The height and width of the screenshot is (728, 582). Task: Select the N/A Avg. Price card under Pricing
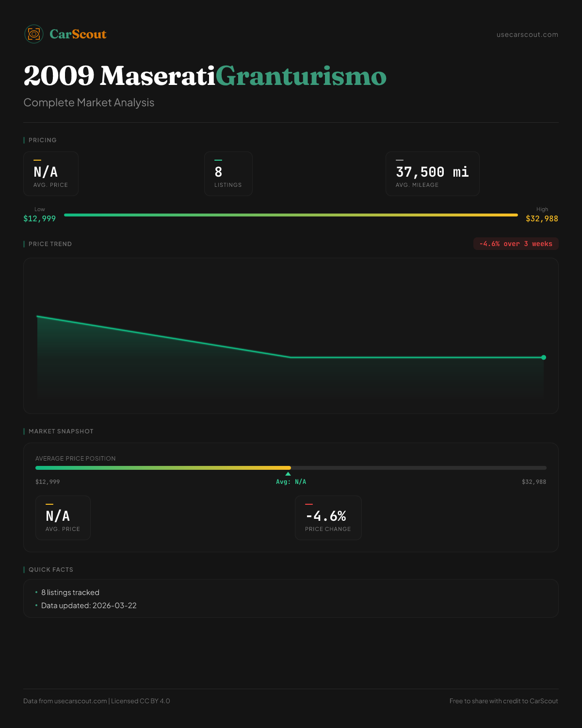tap(51, 174)
